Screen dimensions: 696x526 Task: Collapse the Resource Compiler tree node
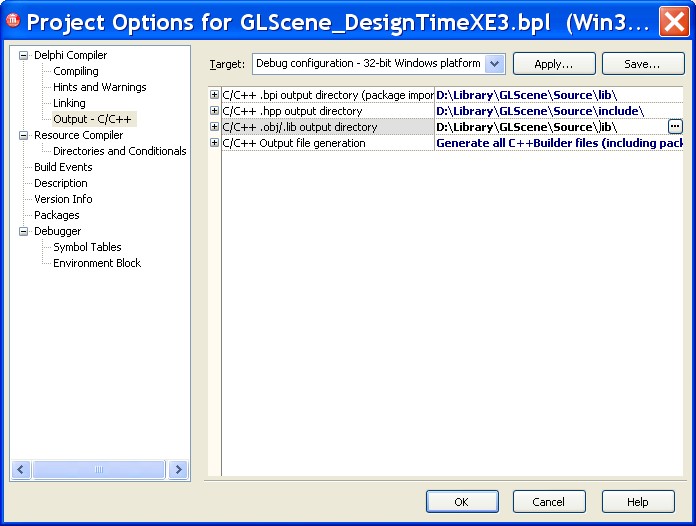pyautogui.click(x=24, y=135)
